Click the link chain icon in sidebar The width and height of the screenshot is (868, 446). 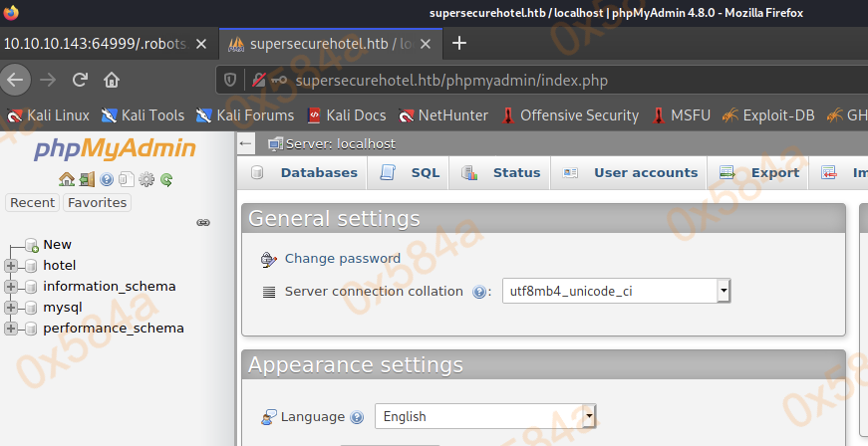click(203, 222)
